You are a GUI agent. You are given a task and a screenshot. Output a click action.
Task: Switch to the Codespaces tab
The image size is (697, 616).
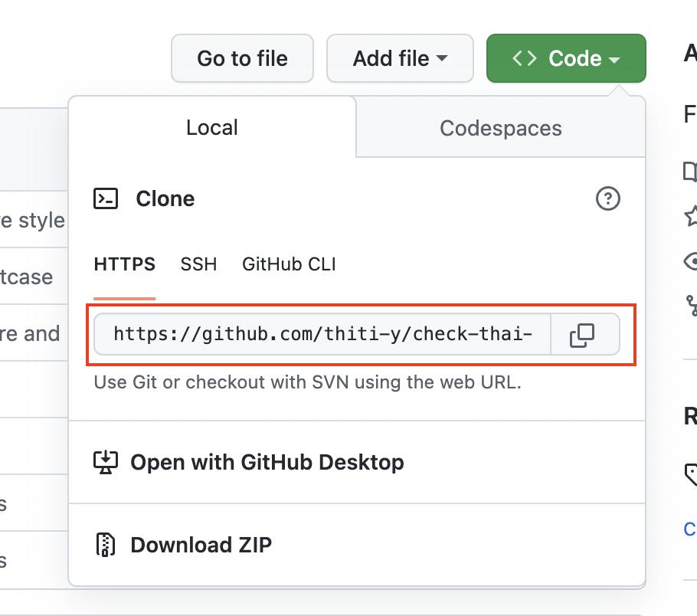coord(500,127)
